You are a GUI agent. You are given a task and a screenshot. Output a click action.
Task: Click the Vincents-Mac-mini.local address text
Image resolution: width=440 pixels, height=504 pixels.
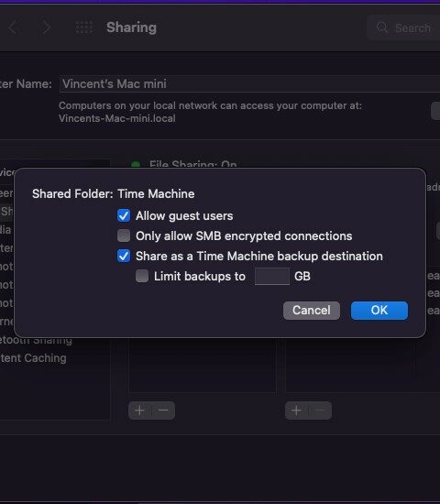tap(117, 118)
